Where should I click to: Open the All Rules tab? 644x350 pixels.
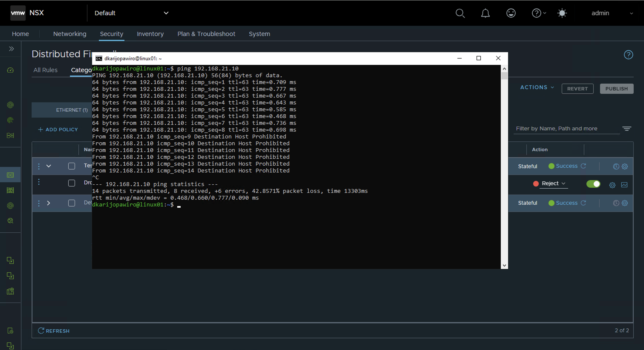45,70
